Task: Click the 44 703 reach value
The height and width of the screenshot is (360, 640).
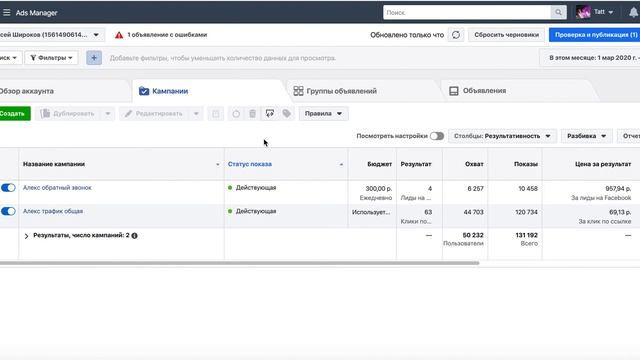Action: pyautogui.click(x=473, y=212)
